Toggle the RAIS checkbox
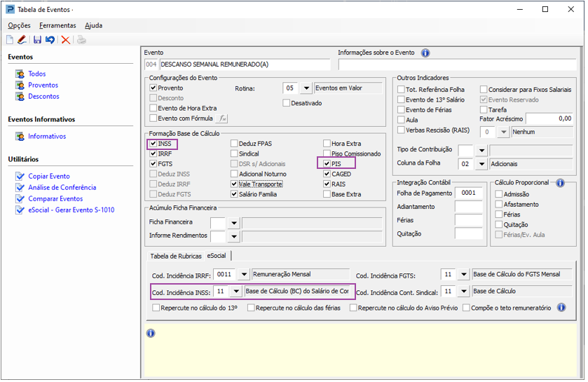 tap(327, 184)
